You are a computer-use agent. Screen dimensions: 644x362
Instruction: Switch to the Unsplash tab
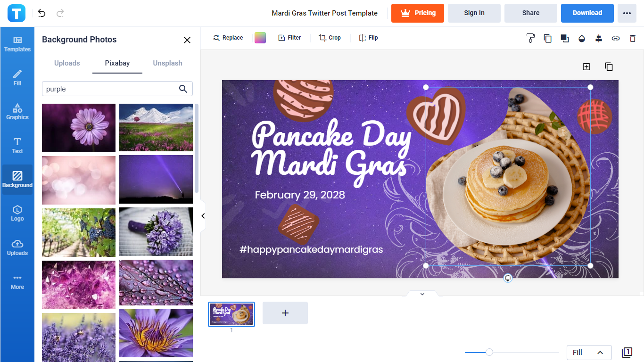tap(167, 63)
